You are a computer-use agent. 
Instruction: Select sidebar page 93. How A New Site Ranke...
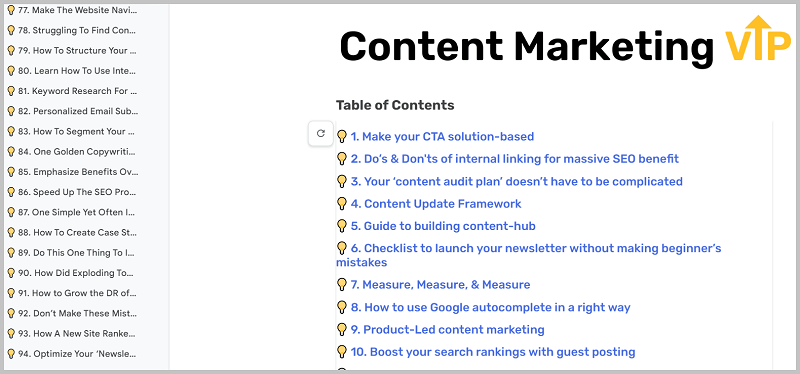71,334
